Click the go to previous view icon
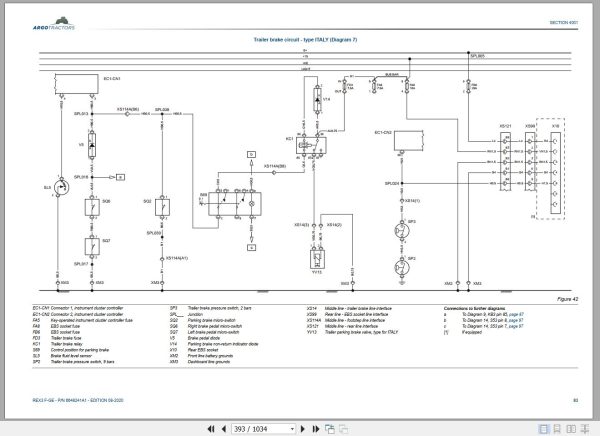600x436 pixels. pyautogui.click(x=329, y=429)
